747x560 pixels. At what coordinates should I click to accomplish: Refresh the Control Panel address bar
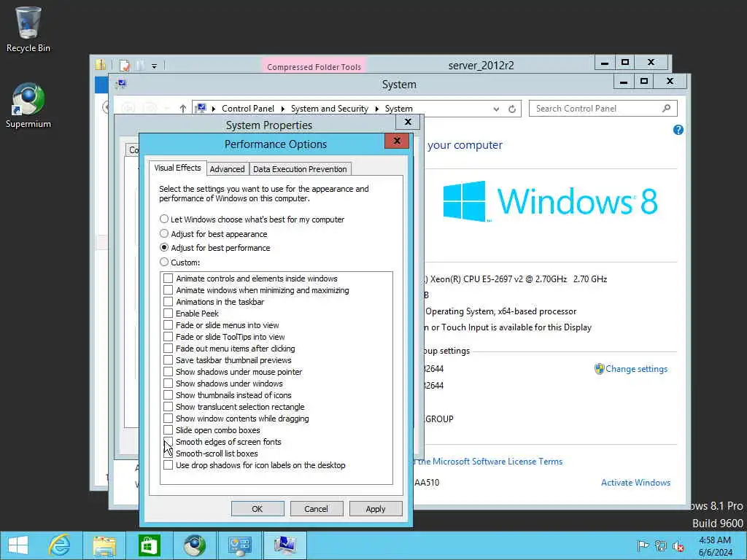[x=512, y=109]
